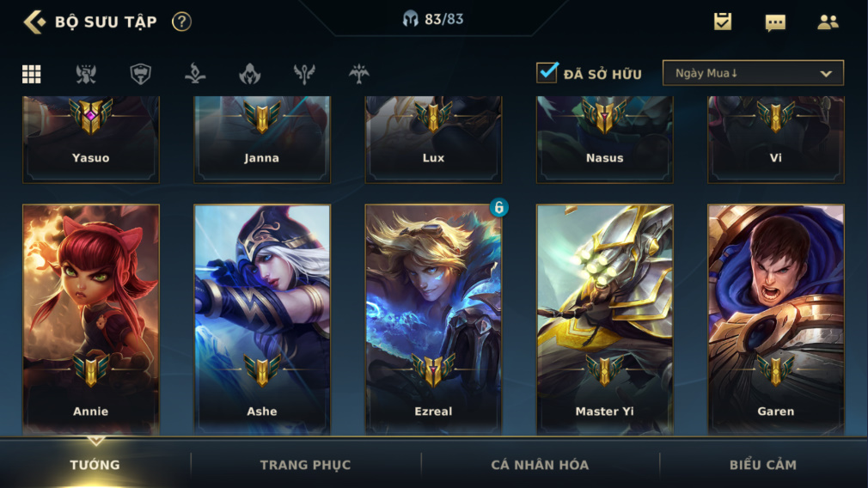
Task: Open the question mark help icon
Action: pos(181,22)
